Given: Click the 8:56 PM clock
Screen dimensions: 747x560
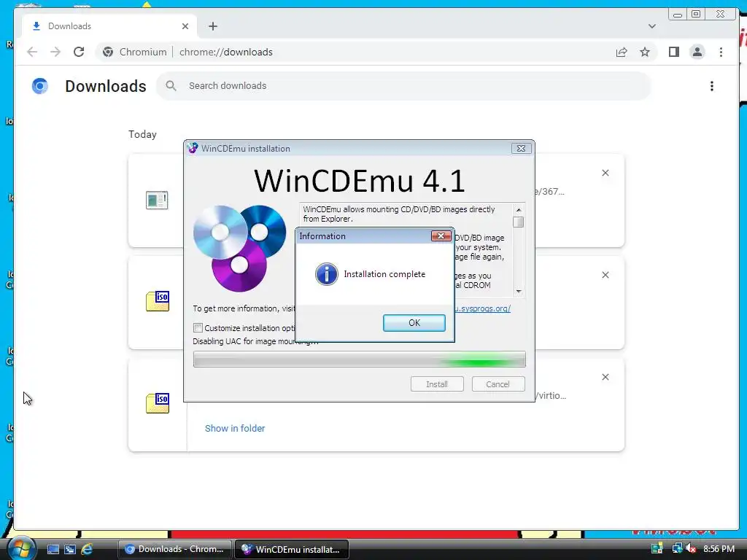Looking at the screenshot, I should [x=719, y=548].
